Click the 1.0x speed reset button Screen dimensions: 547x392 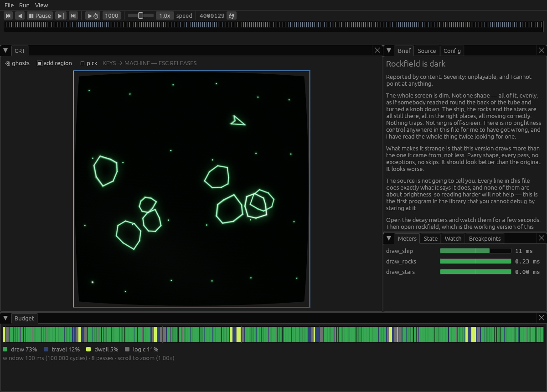(x=165, y=15)
